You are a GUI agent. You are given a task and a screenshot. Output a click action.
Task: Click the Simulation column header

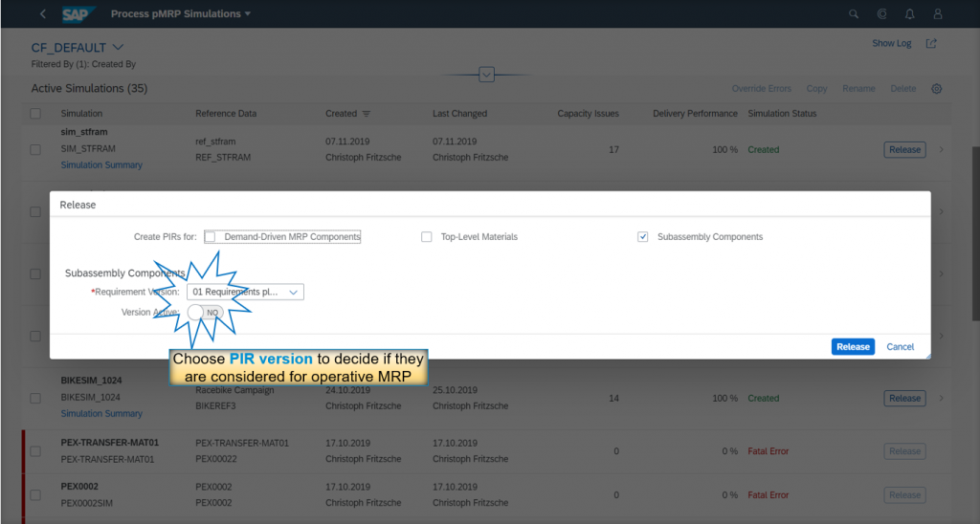(x=81, y=114)
